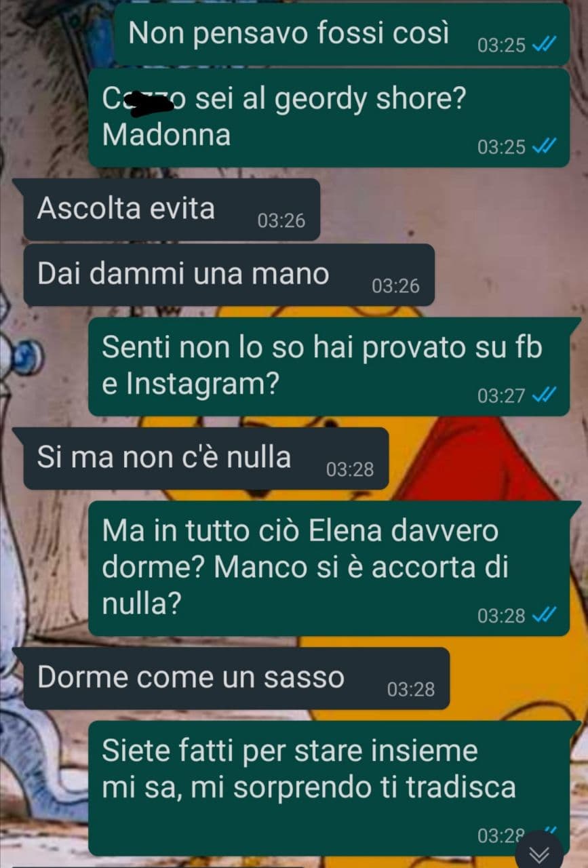Image resolution: width=588 pixels, height=868 pixels.
Task: Select the message about 'fb e Instagram'
Action: click(x=329, y=367)
